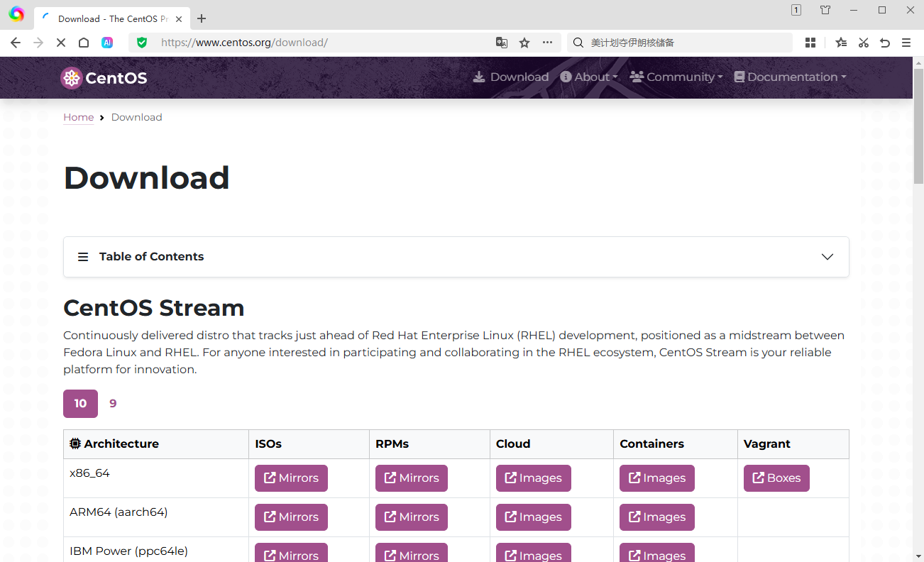924x562 pixels.
Task: Click the Home breadcrumb link
Action: [79, 117]
